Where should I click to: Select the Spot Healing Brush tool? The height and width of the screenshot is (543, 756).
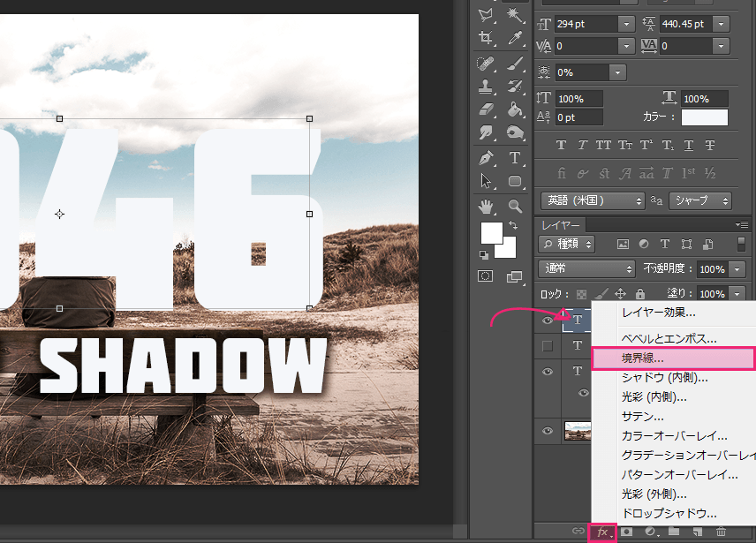tap(487, 61)
